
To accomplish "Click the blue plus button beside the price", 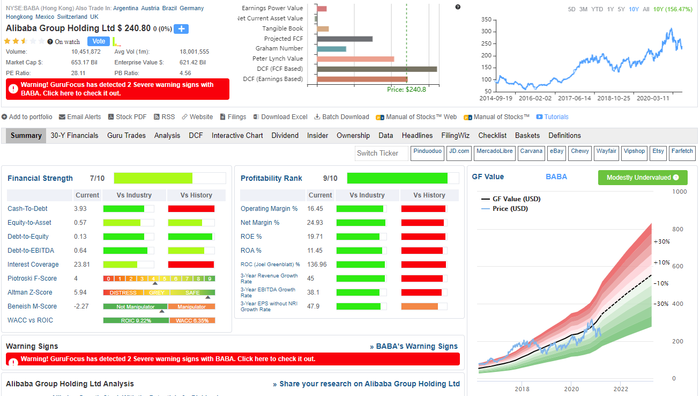I will tap(181, 29).
